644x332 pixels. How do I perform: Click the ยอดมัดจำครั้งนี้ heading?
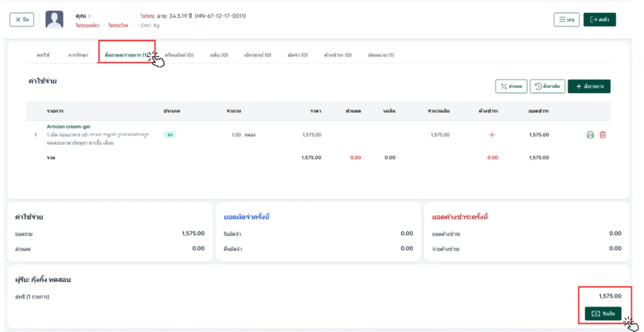246,217
